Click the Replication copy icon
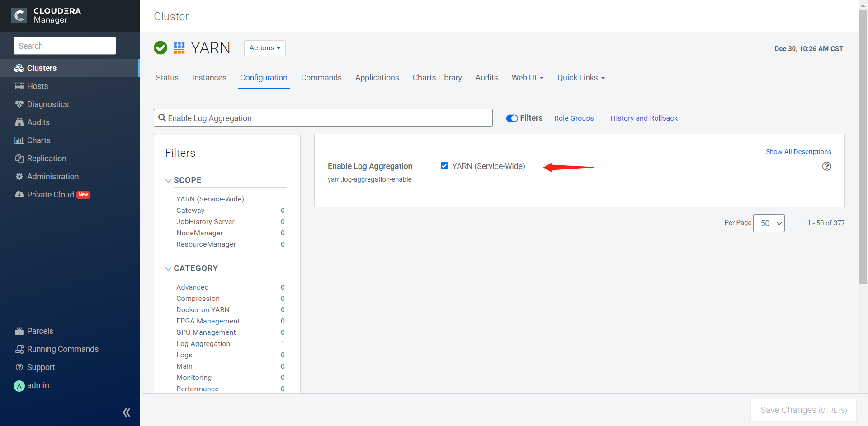Viewport: 868px width, 426px height. pos(19,159)
